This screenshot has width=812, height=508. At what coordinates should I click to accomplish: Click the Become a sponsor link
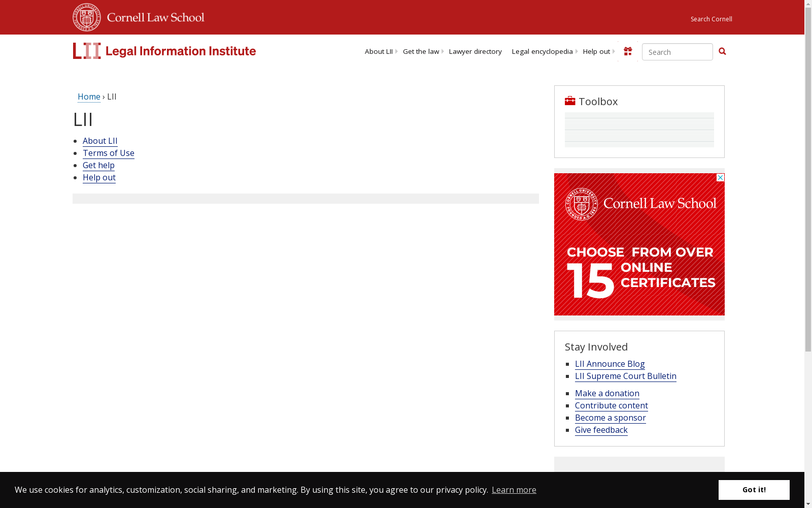pos(610,418)
